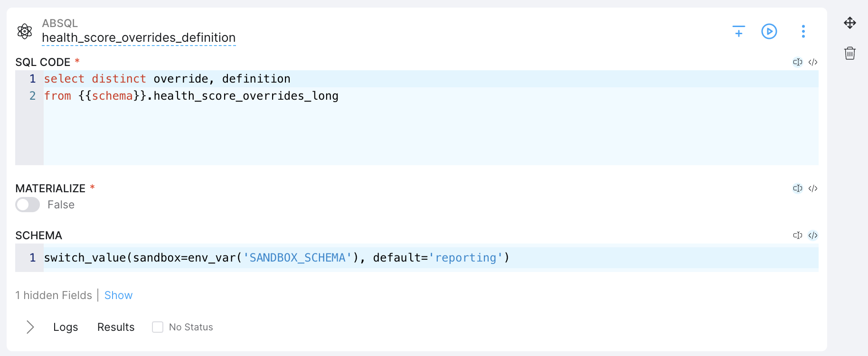Click the False label next to toggle
This screenshot has width=868, height=356.
[x=61, y=205]
